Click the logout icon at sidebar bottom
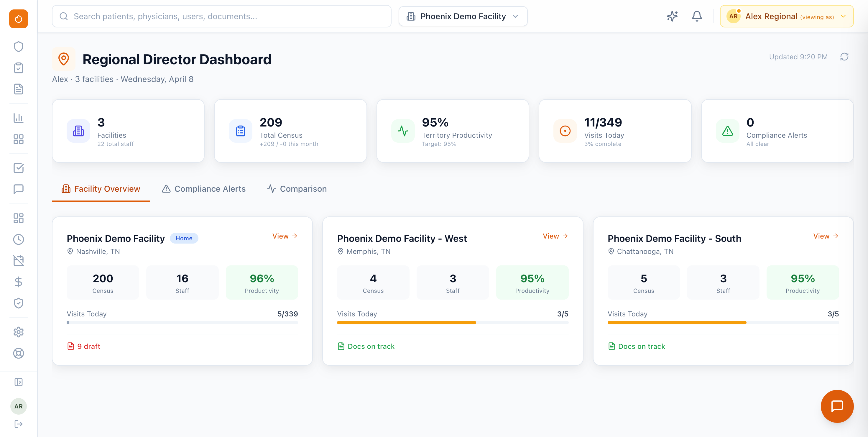The height and width of the screenshot is (437, 868). click(19, 424)
